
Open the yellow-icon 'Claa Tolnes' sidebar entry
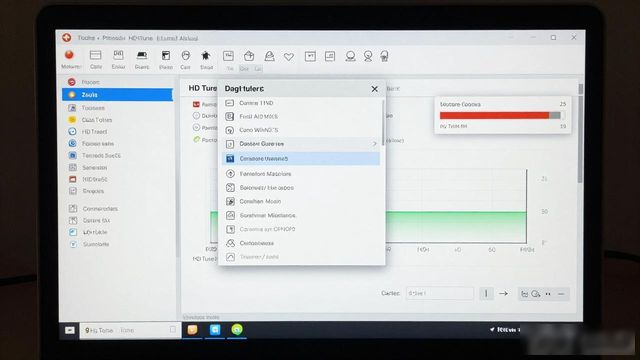click(97, 120)
